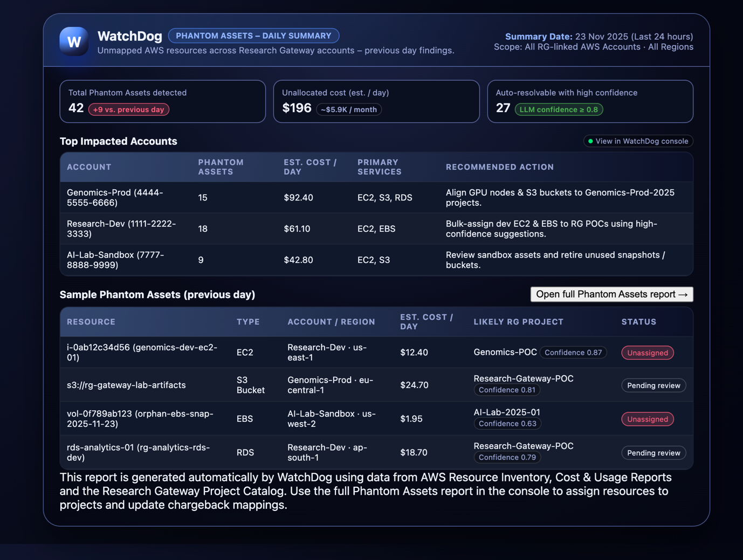Click Sample Phantom Assets (previous day) heading
Screen dimensions: 743x560
[x=157, y=295]
